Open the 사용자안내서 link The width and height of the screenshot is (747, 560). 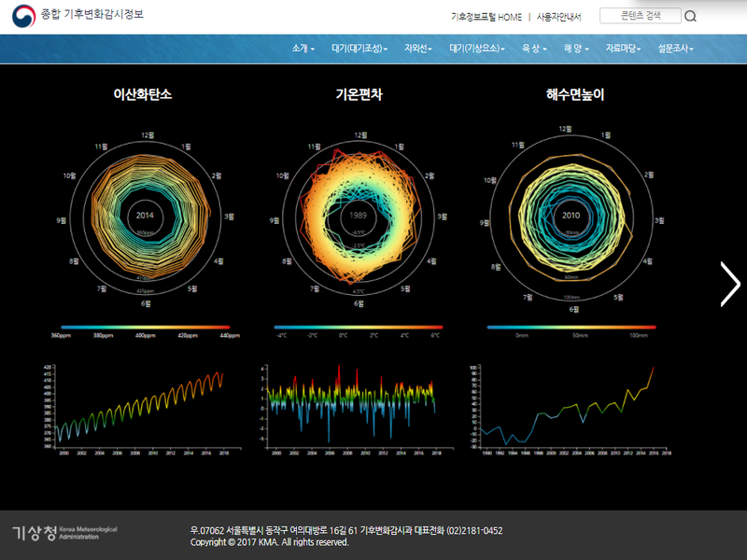pos(558,17)
